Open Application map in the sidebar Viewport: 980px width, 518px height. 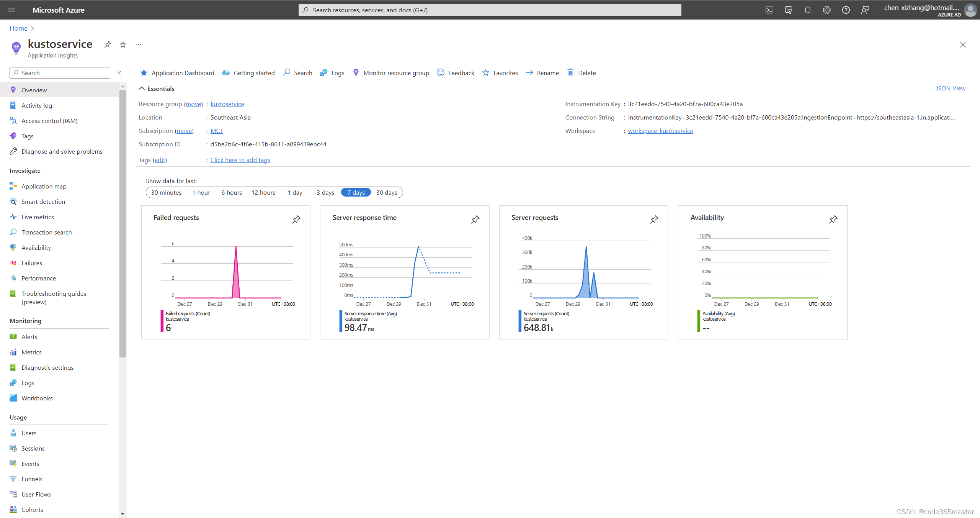(44, 186)
